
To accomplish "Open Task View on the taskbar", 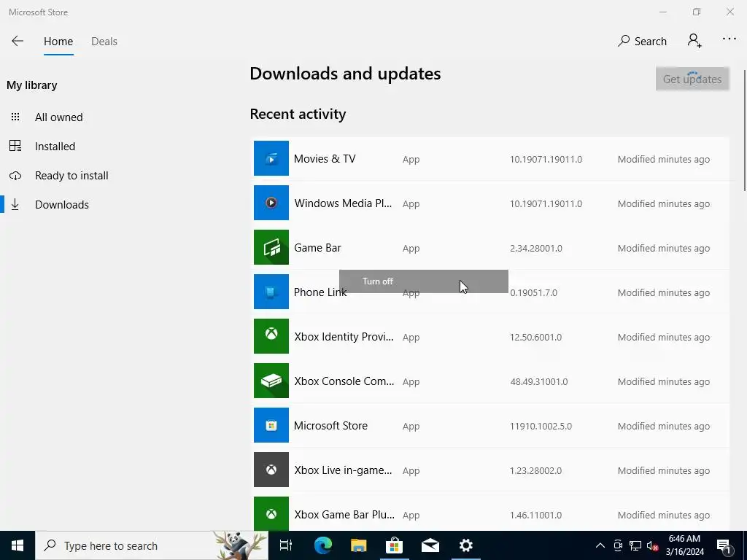I will (x=286, y=545).
